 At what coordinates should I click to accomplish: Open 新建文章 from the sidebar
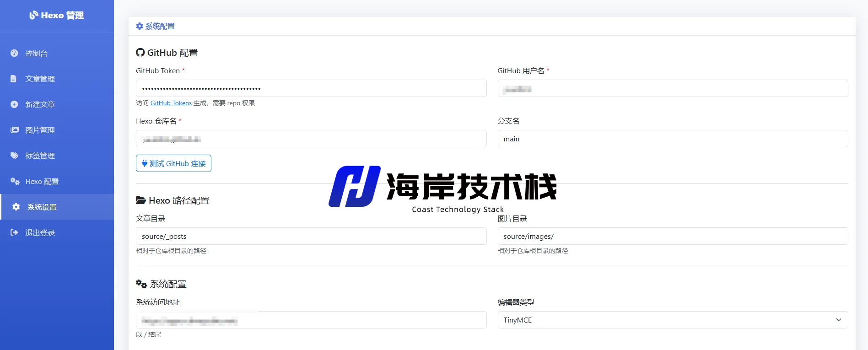(57, 104)
